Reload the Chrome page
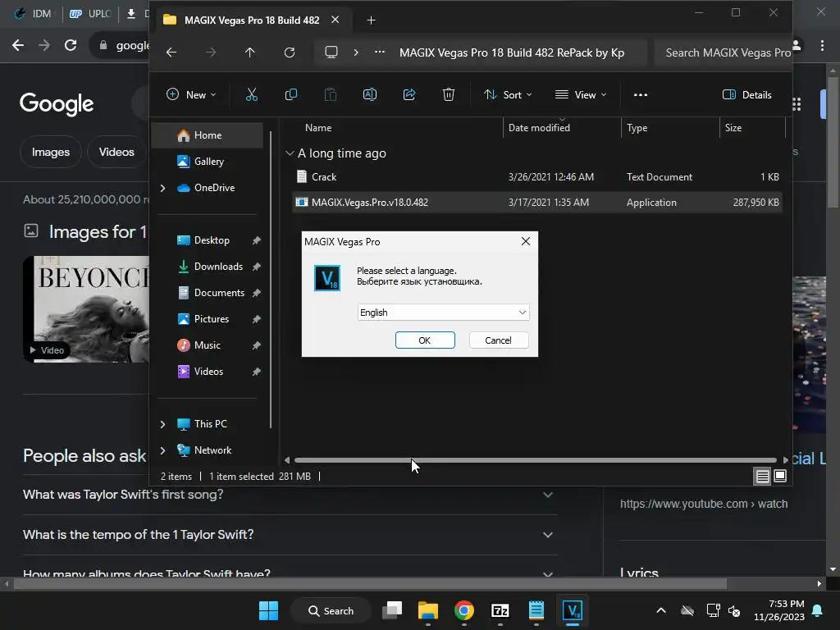The image size is (840, 630). pyautogui.click(x=71, y=45)
